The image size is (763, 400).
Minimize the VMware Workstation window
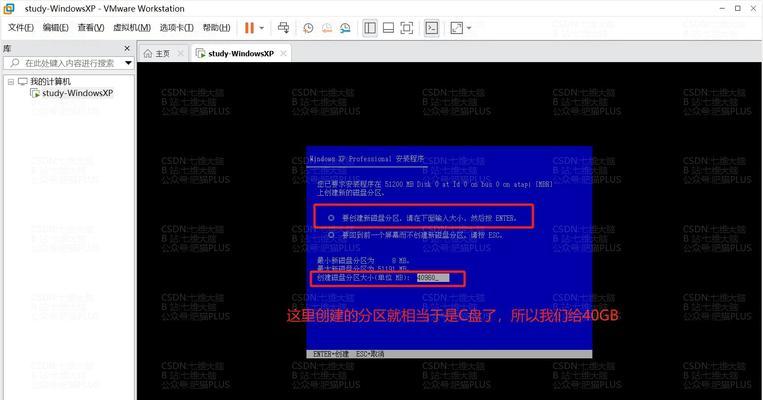[723, 8]
